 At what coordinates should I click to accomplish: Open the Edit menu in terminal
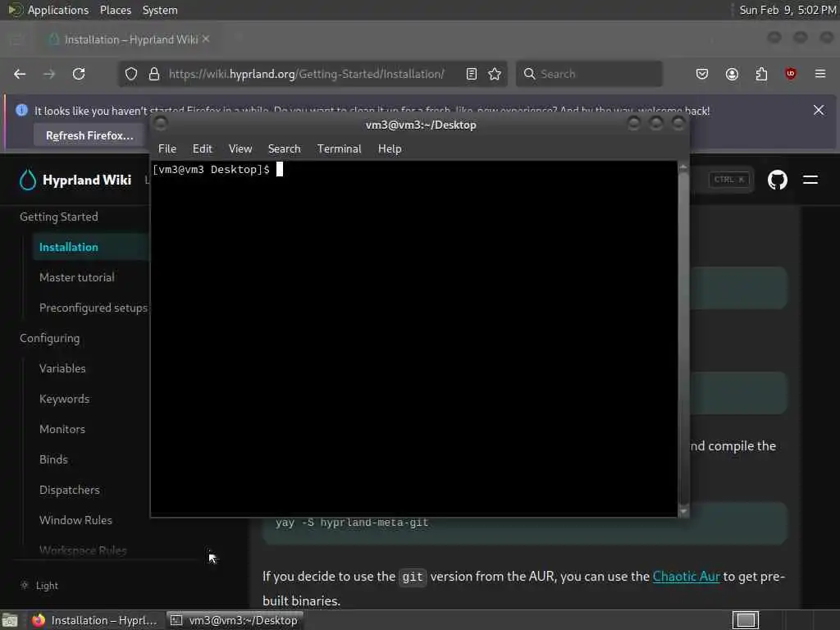(x=203, y=149)
